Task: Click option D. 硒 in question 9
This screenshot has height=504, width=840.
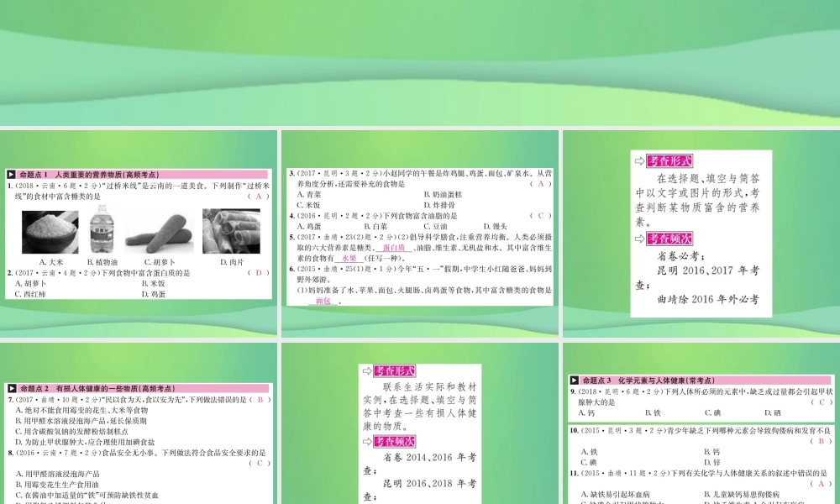Action: [x=773, y=413]
